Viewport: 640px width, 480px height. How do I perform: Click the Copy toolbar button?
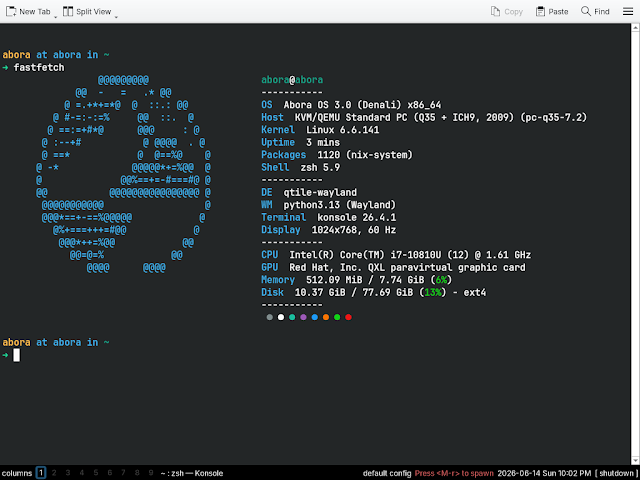[507, 11]
